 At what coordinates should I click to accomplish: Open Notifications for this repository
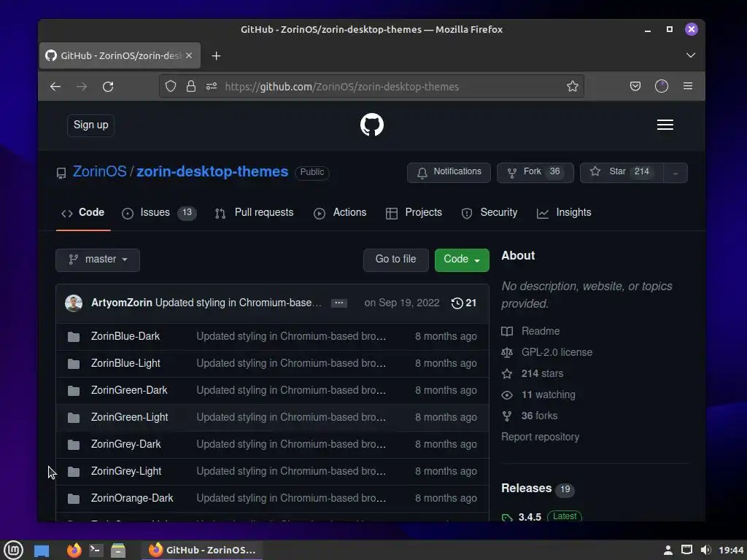449,172
